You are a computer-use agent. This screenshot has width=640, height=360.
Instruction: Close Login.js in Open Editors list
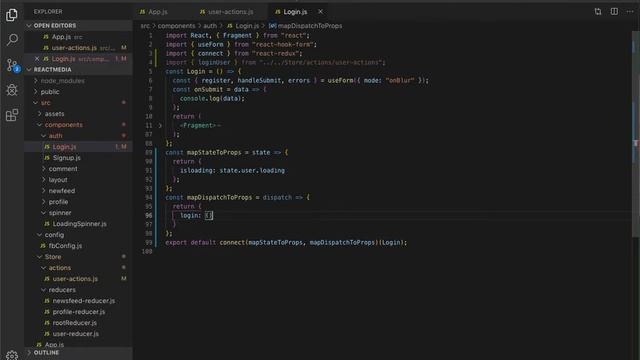(x=37, y=59)
